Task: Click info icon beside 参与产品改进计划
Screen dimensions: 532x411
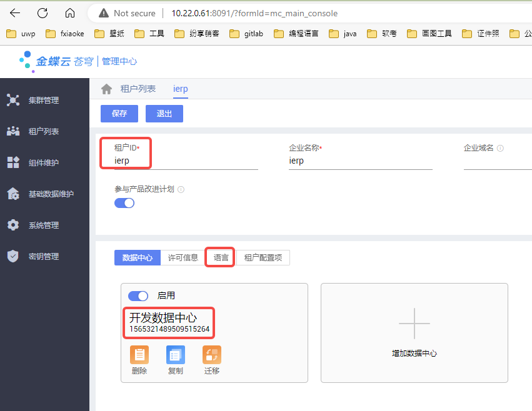Action: [181, 189]
